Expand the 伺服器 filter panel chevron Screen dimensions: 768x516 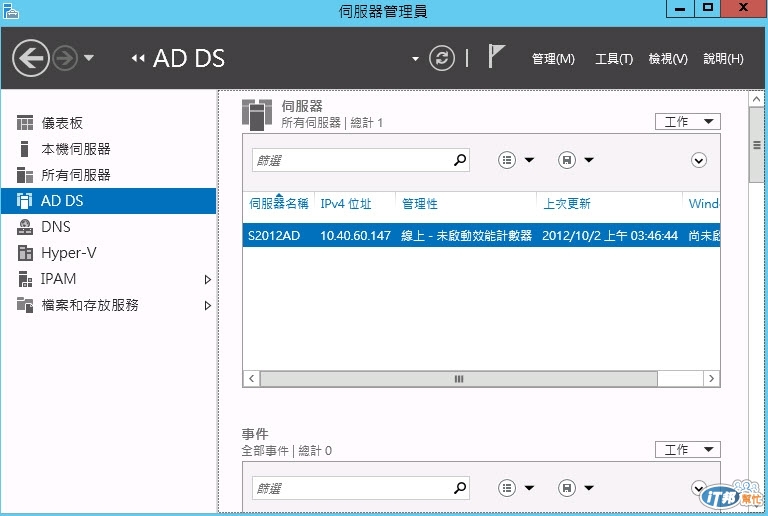point(698,160)
